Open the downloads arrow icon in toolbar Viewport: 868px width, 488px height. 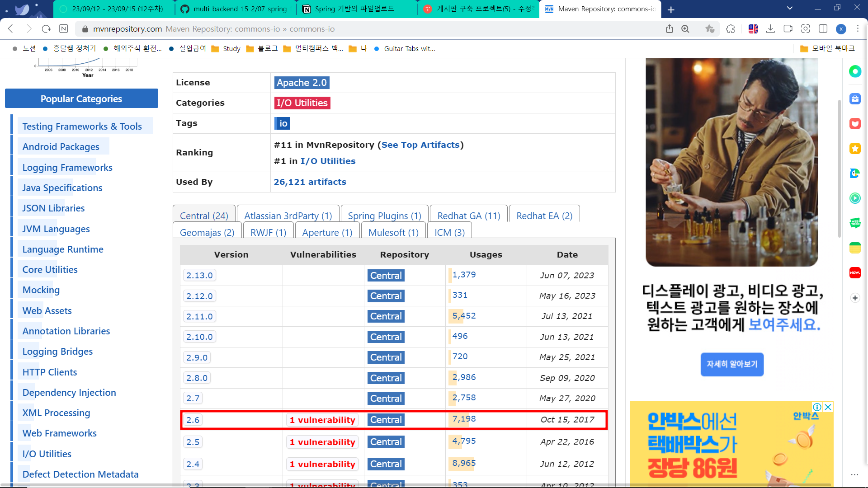point(771,29)
